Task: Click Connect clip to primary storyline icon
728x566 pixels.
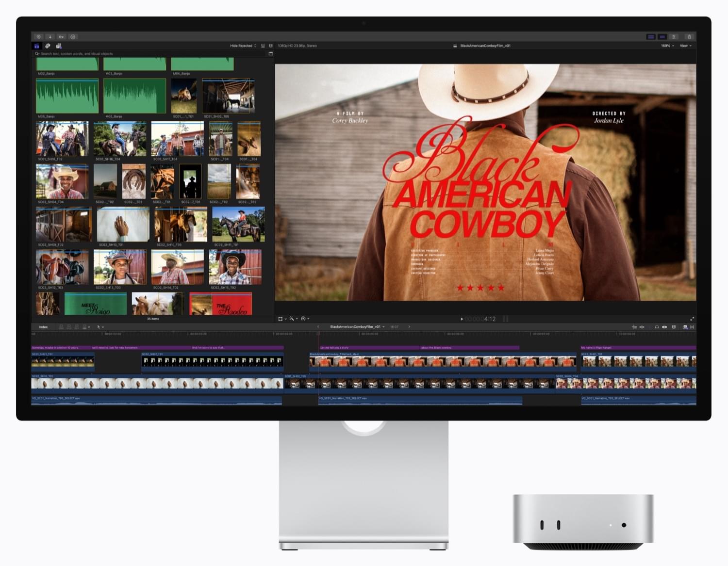Action: click(61, 327)
